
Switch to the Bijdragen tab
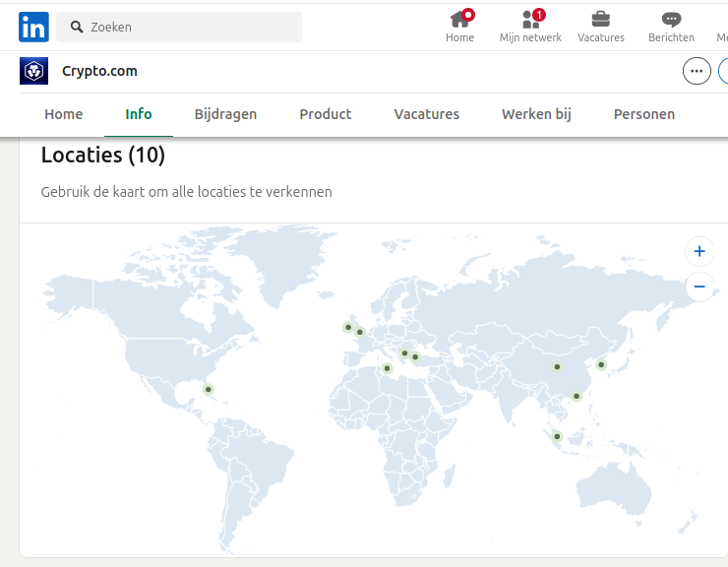click(225, 114)
